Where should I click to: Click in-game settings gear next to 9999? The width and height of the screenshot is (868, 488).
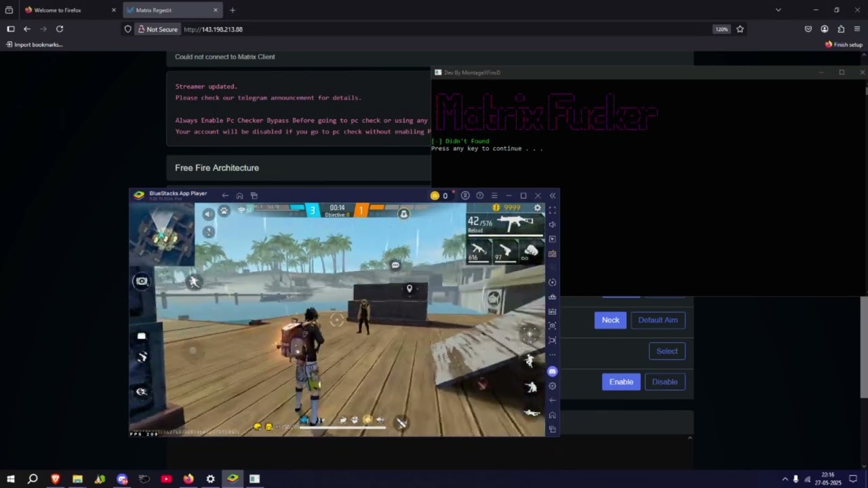tap(538, 208)
